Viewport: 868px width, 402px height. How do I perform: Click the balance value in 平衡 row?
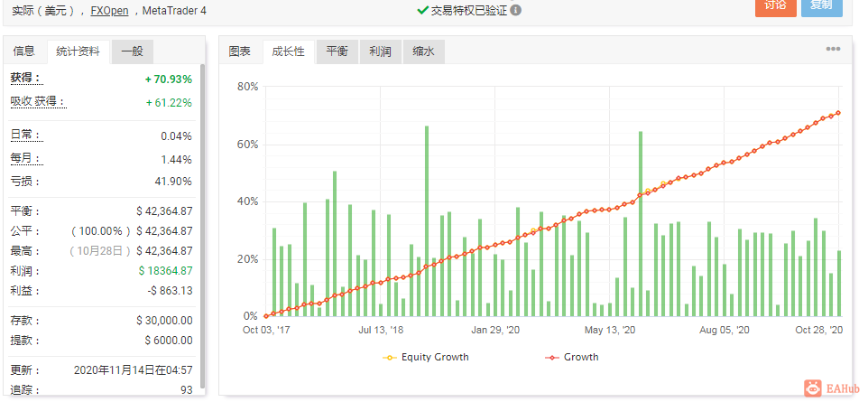(x=164, y=211)
